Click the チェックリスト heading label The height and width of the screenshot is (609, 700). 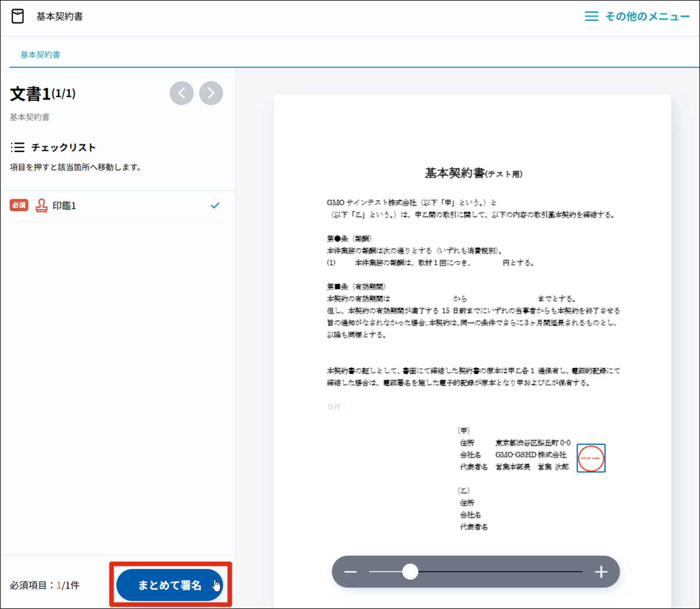(x=63, y=147)
